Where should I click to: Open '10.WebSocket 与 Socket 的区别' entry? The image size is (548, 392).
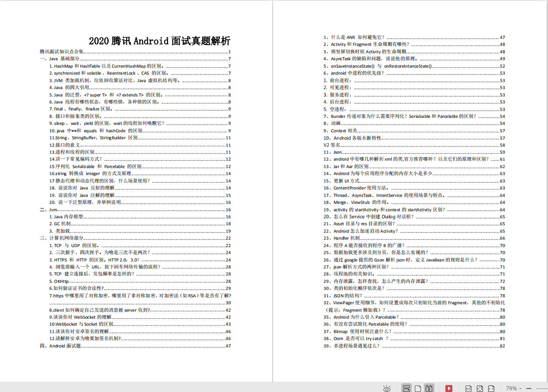[140, 324]
